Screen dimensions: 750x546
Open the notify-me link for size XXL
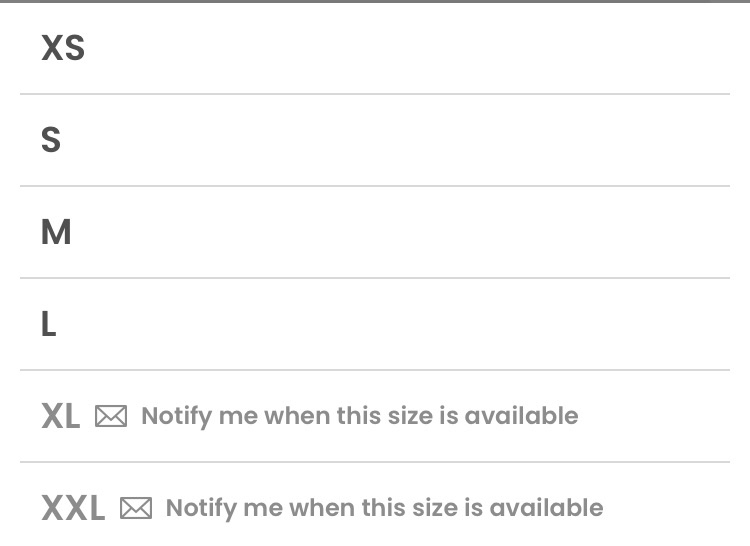(385, 508)
